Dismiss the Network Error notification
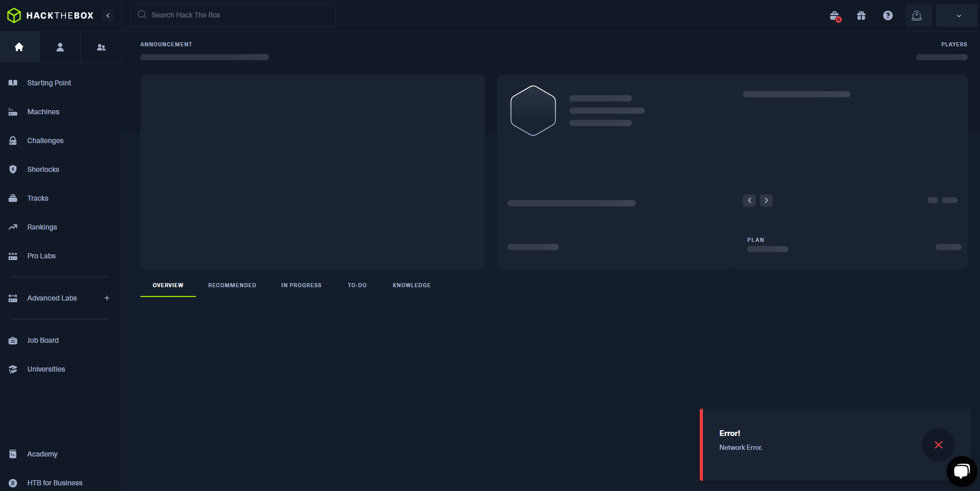 point(938,445)
